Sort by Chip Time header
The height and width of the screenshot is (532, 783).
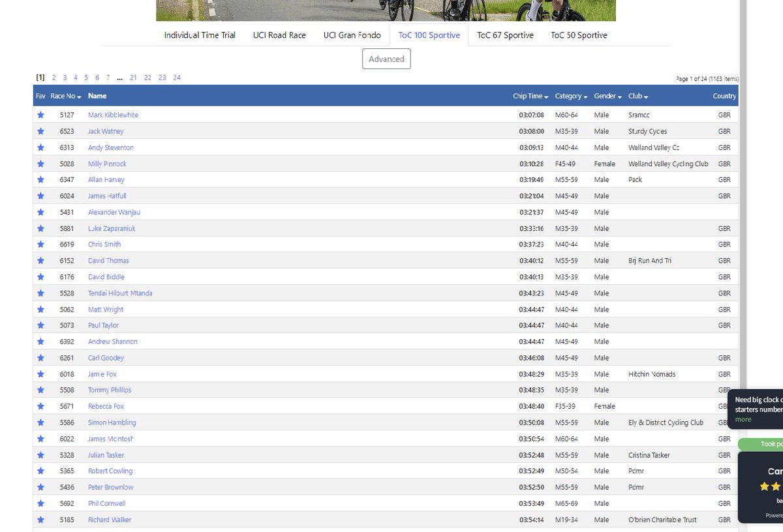pos(530,96)
